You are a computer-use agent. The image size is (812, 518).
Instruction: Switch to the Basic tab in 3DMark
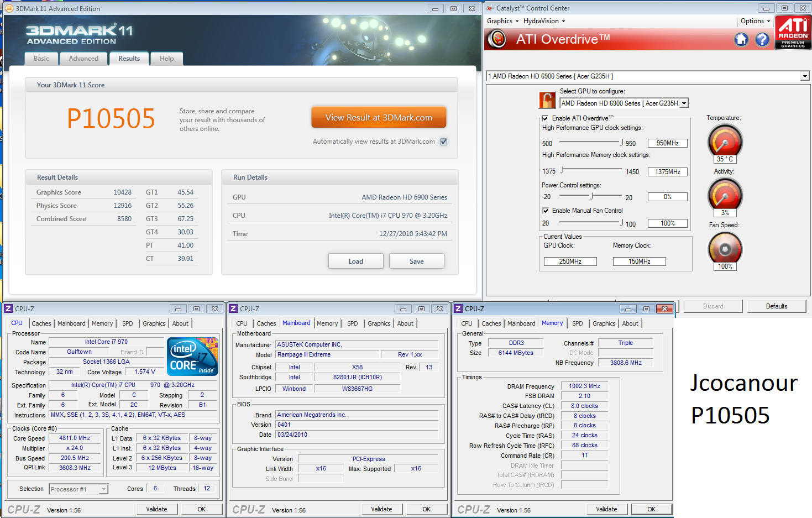coord(41,59)
